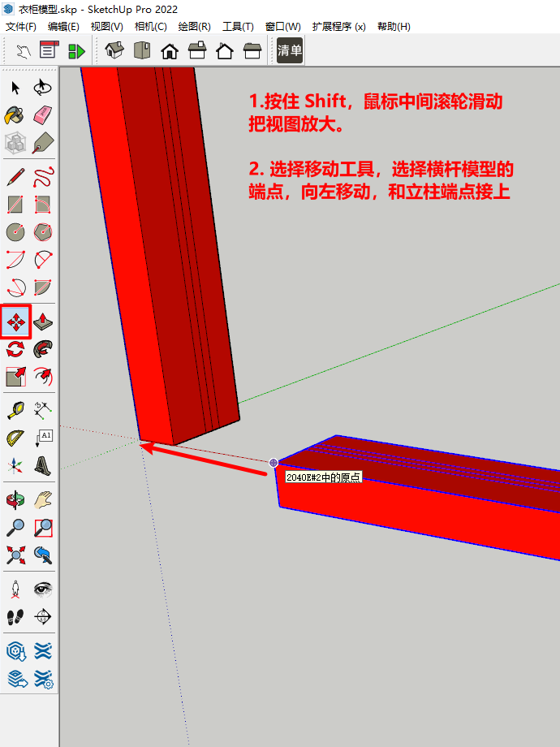Open the 扩展程序 (x) menu
The width and height of the screenshot is (560, 747).
(338, 26)
